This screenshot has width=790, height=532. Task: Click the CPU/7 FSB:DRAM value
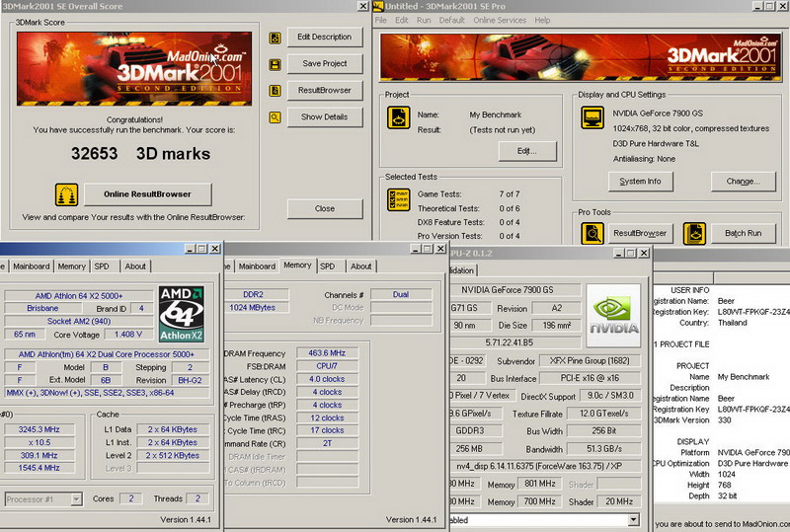(327, 366)
